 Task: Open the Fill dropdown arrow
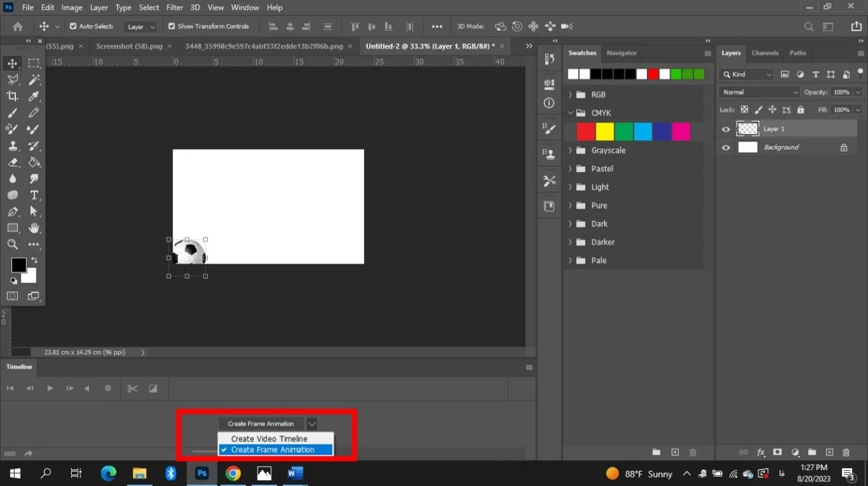coord(858,110)
